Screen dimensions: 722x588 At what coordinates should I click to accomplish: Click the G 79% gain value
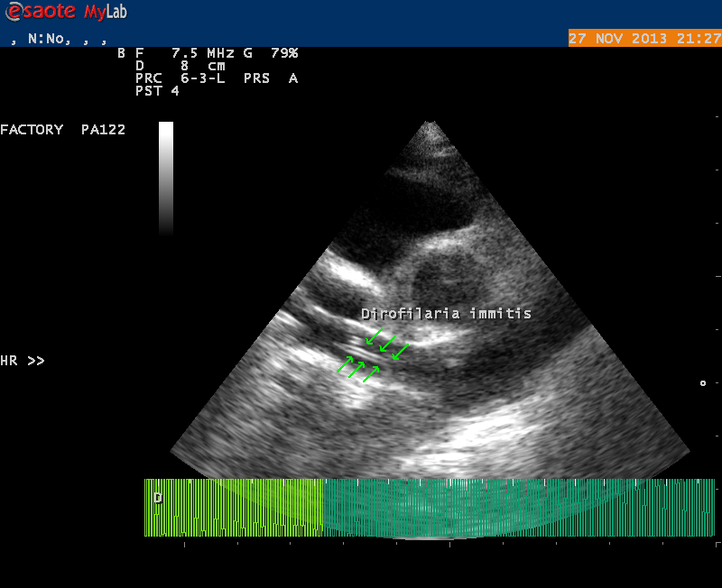click(x=271, y=53)
